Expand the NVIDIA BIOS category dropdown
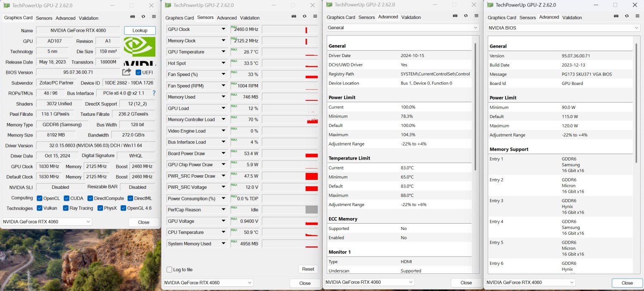The height and width of the screenshot is (291, 644). point(563,28)
